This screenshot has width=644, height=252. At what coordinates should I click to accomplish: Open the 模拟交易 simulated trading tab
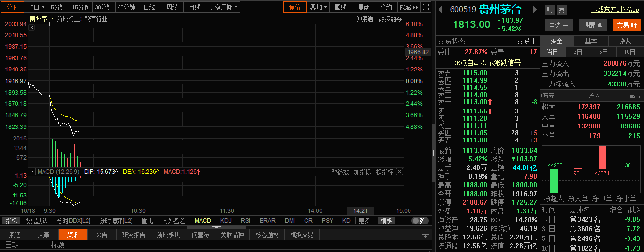click(302, 235)
